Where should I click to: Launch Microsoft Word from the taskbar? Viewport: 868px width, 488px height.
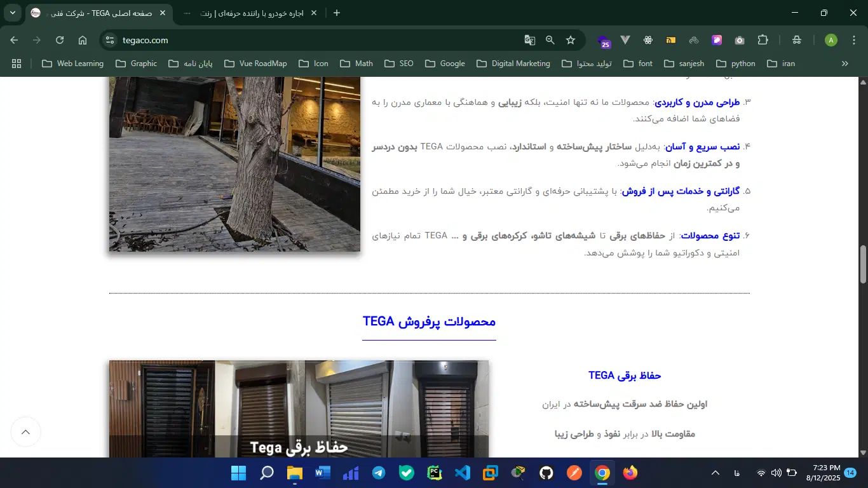pyautogui.click(x=323, y=473)
